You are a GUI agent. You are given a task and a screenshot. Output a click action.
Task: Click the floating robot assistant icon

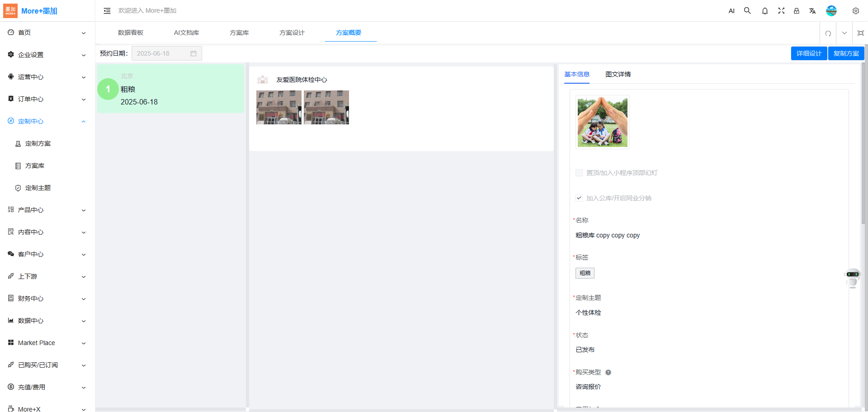click(853, 278)
